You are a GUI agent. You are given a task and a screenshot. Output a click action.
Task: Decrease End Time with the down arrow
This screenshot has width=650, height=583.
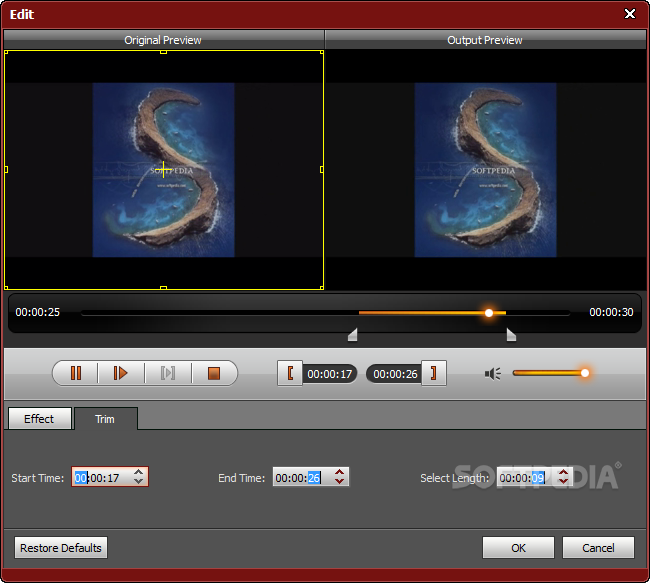tap(340, 481)
